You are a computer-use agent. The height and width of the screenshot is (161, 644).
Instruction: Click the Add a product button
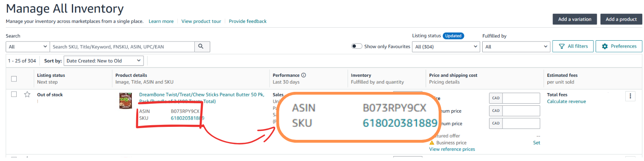621,19
